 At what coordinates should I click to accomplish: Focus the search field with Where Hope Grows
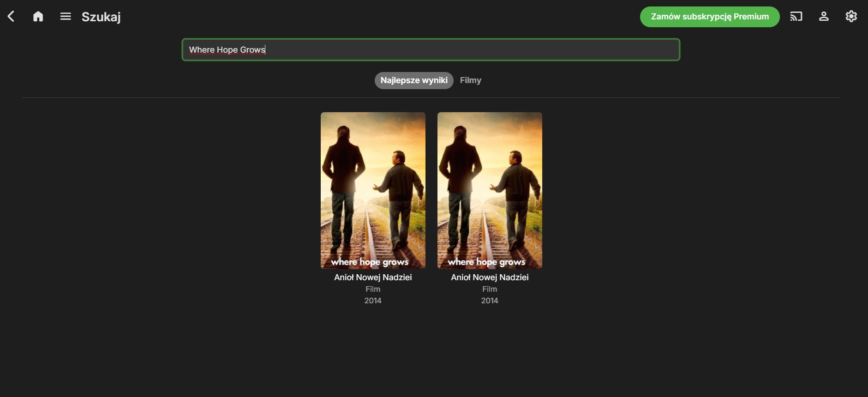click(x=431, y=50)
